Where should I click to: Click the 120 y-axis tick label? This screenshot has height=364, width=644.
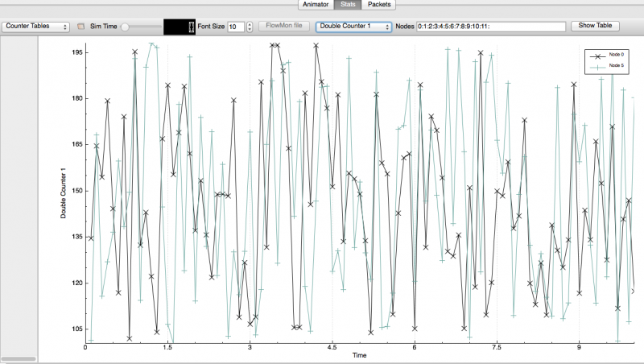coord(77,283)
